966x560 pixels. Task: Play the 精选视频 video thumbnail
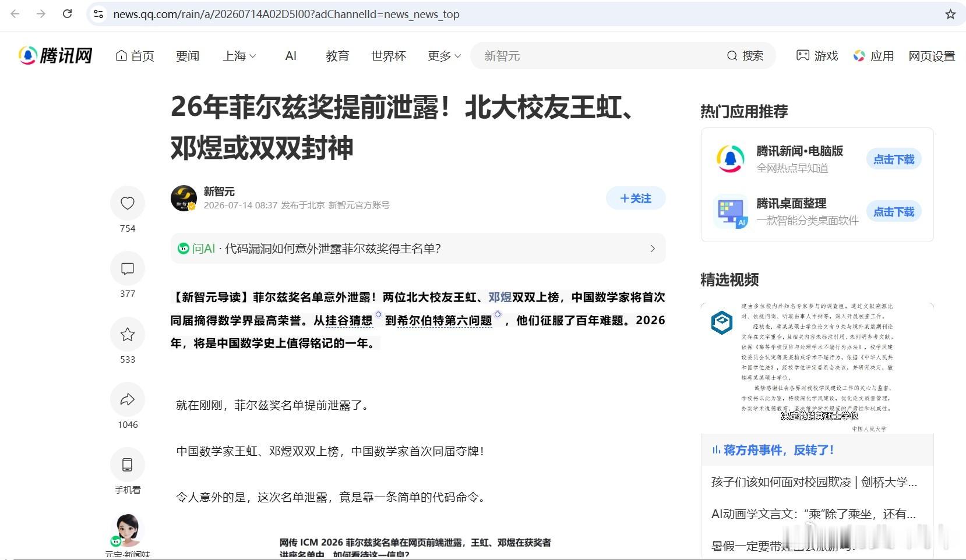pyautogui.click(x=817, y=368)
